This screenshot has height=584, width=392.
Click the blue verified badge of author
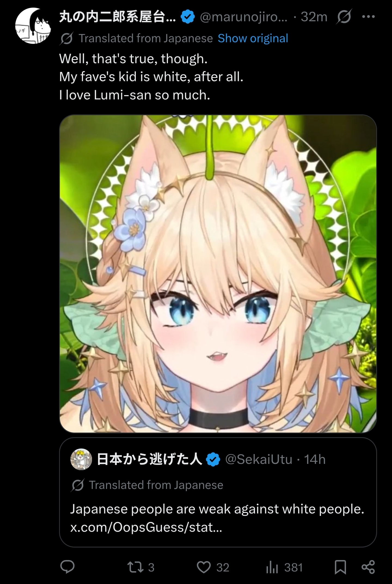click(188, 17)
